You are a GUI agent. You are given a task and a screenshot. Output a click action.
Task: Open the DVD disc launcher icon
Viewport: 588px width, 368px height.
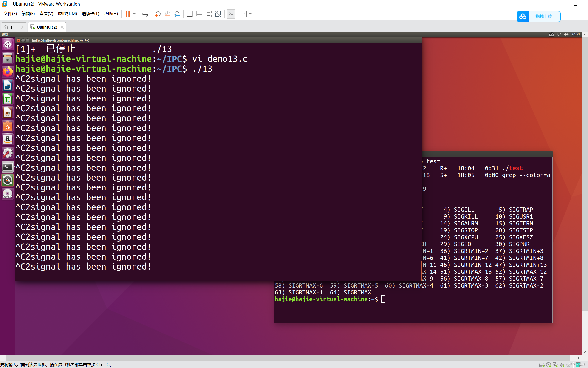[x=8, y=194]
